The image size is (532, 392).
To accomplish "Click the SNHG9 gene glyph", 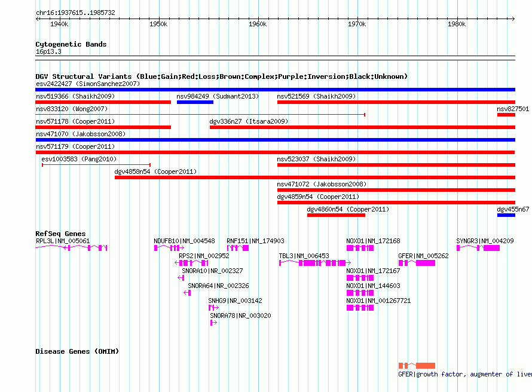I will [214, 308].
